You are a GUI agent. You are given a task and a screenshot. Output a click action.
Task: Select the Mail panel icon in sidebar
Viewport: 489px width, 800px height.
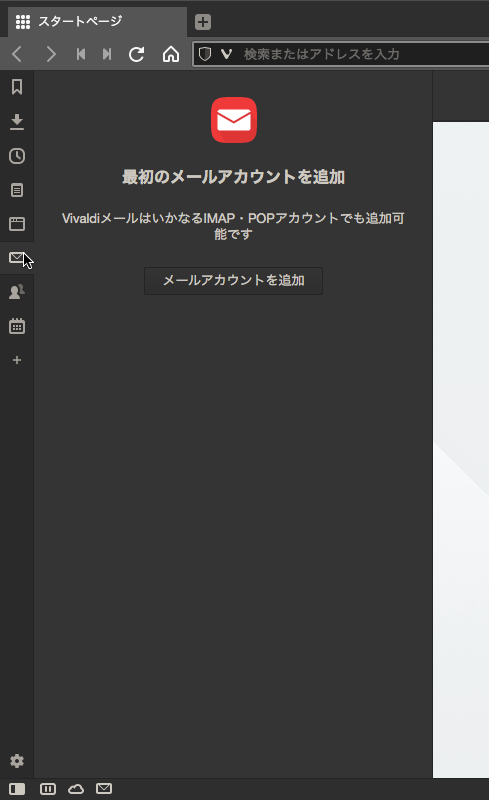(x=17, y=258)
